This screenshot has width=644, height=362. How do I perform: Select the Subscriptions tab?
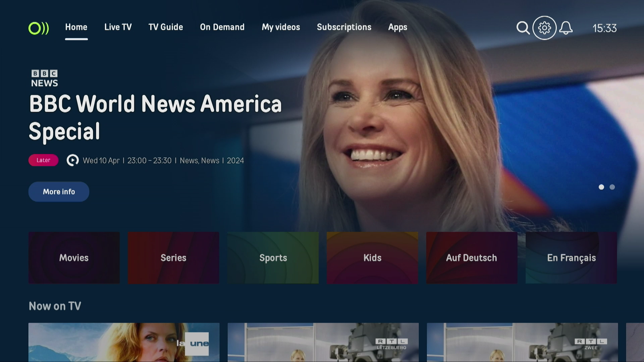coord(344,27)
